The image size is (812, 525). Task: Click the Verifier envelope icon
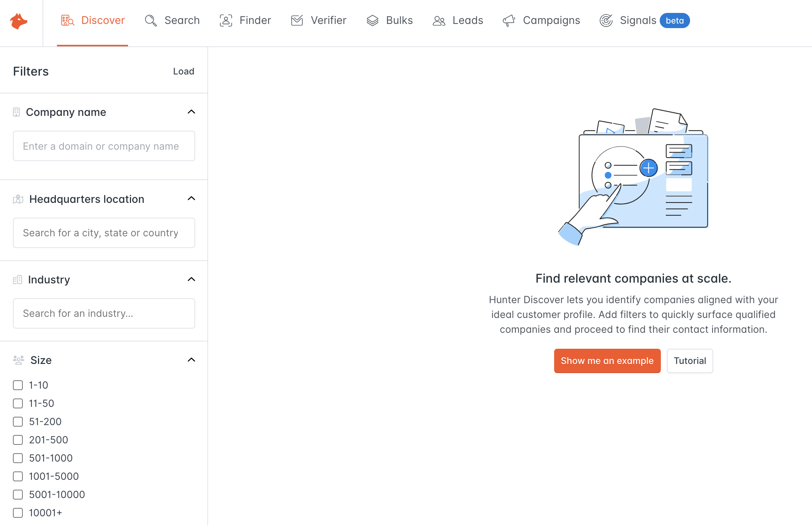pyautogui.click(x=297, y=21)
